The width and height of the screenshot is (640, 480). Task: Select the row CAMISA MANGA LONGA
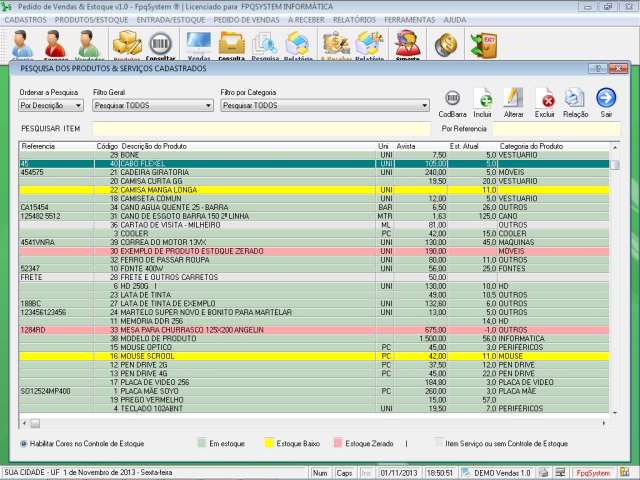coord(314,190)
